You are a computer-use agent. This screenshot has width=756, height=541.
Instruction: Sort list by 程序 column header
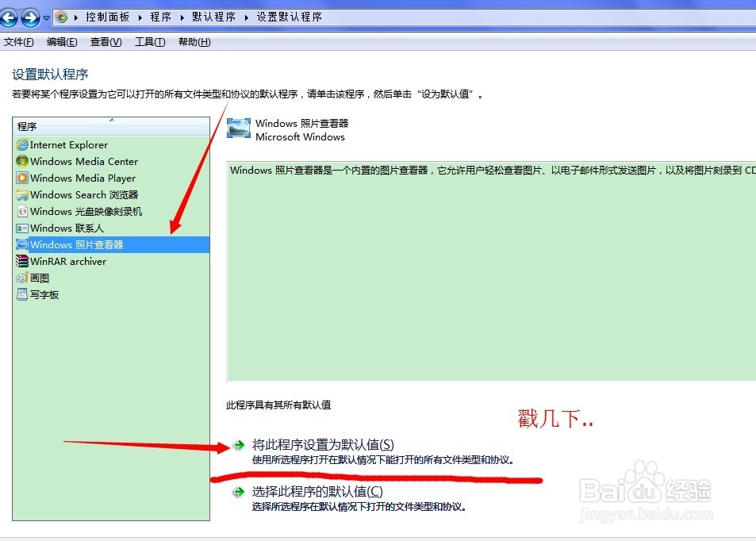coord(111,126)
